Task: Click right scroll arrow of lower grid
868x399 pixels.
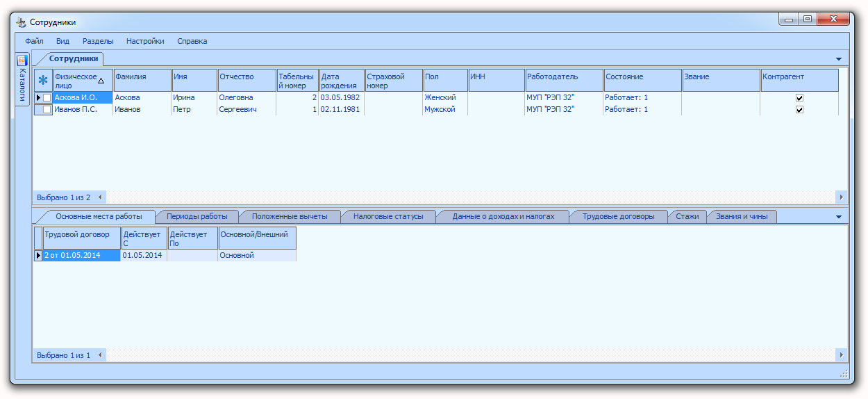Action: (842, 355)
